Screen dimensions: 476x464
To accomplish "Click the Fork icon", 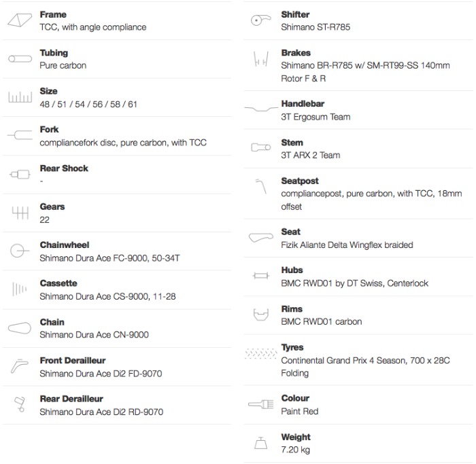I will (x=20, y=135).
